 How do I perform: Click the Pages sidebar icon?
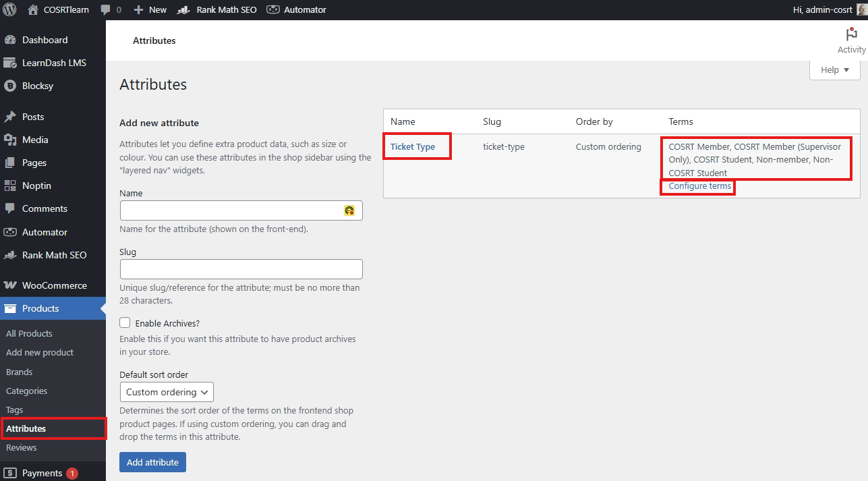10,163
